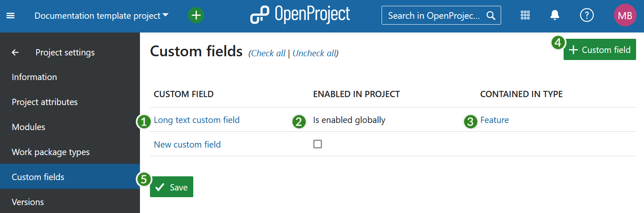Click the Uncheck all link

point(315,53)
